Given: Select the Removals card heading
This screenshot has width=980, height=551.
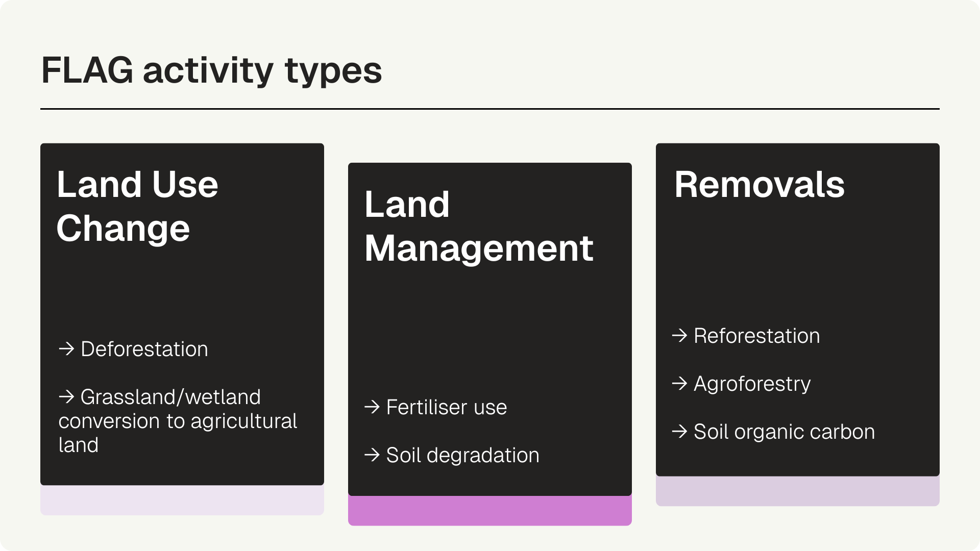Looking at the screenshot, I should point(759,184).
